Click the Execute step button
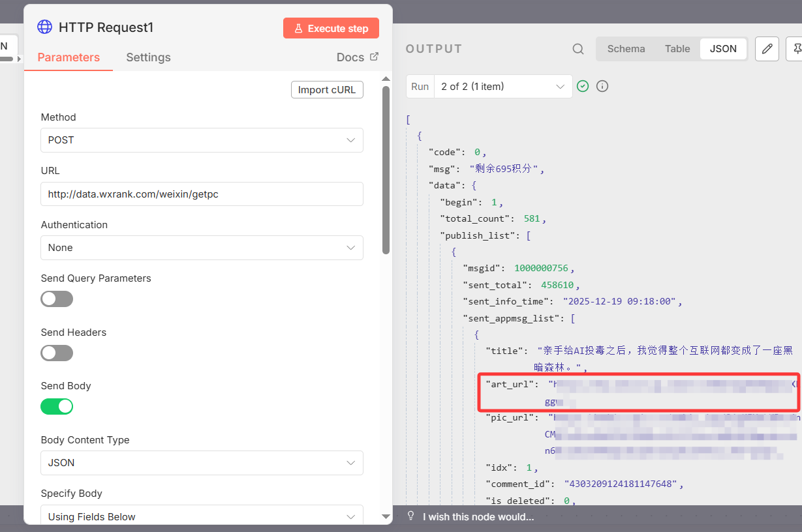The width and height of the screenshot is (802, 532). pos(331,28)
